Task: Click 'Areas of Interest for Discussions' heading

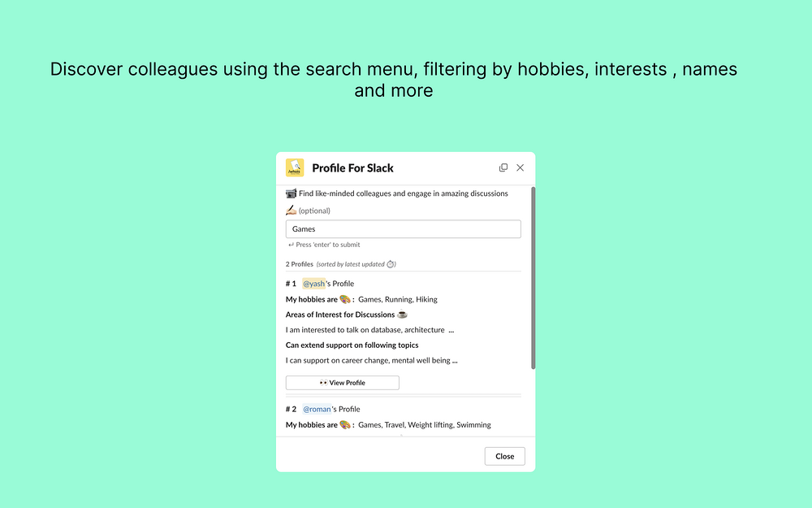Action: [x=340, y=315]
